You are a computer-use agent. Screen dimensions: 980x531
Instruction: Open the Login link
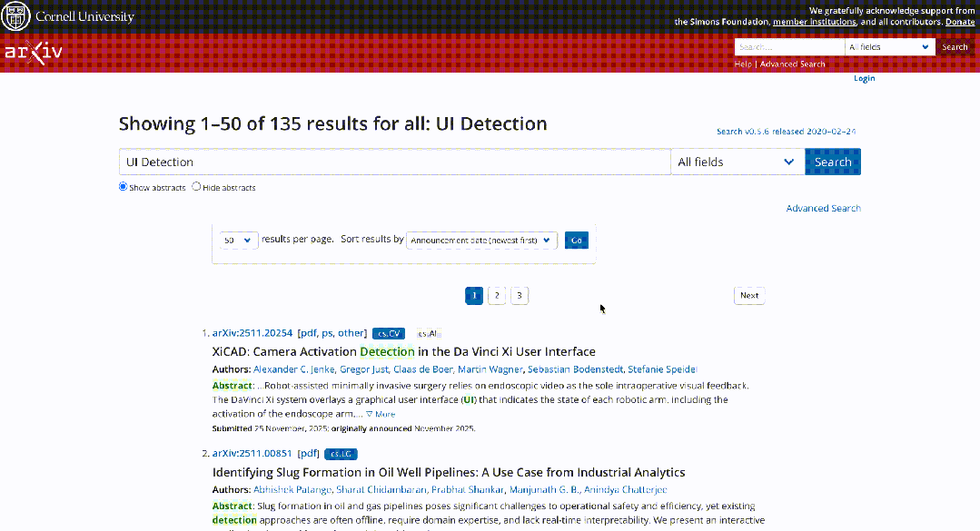pos(864,79)
